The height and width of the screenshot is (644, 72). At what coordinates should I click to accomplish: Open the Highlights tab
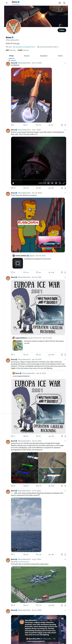[44, 56]
